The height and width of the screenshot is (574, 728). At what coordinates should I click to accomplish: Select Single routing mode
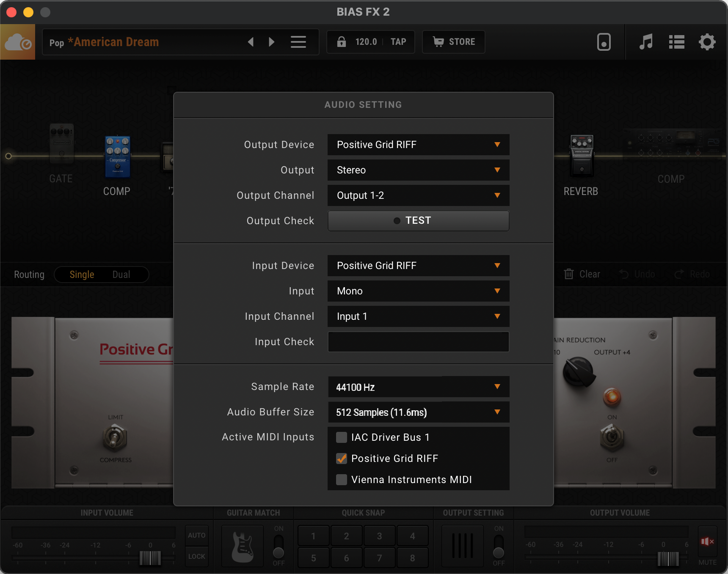pyautogui.click(x=82, y=275)
